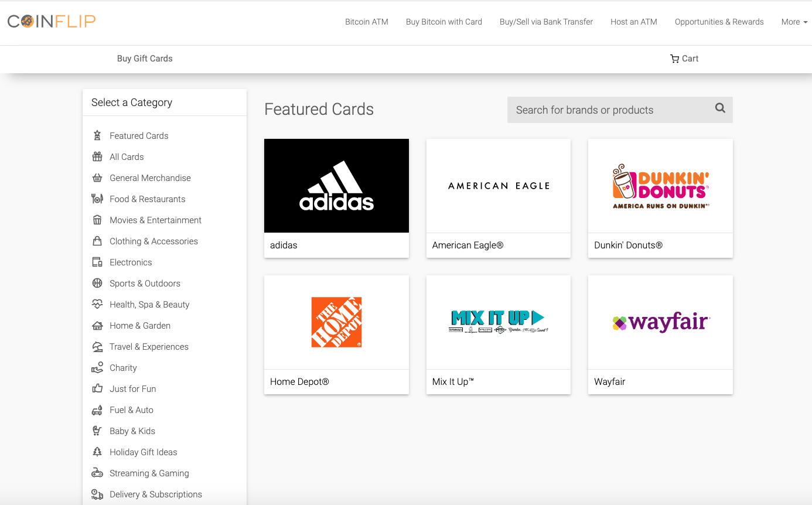Click the search magnifying glass icon
812x505 pixels.
click(720, 108)
